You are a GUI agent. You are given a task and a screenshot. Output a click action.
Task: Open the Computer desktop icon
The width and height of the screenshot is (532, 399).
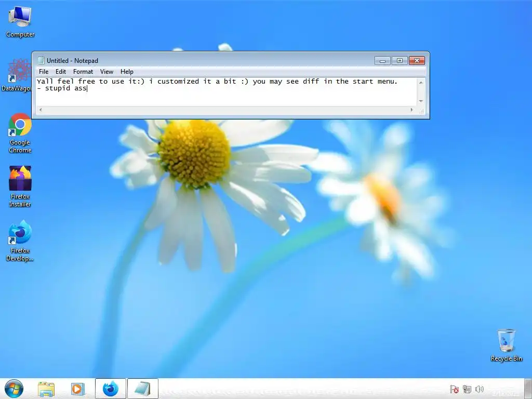(x=20, y=22)
